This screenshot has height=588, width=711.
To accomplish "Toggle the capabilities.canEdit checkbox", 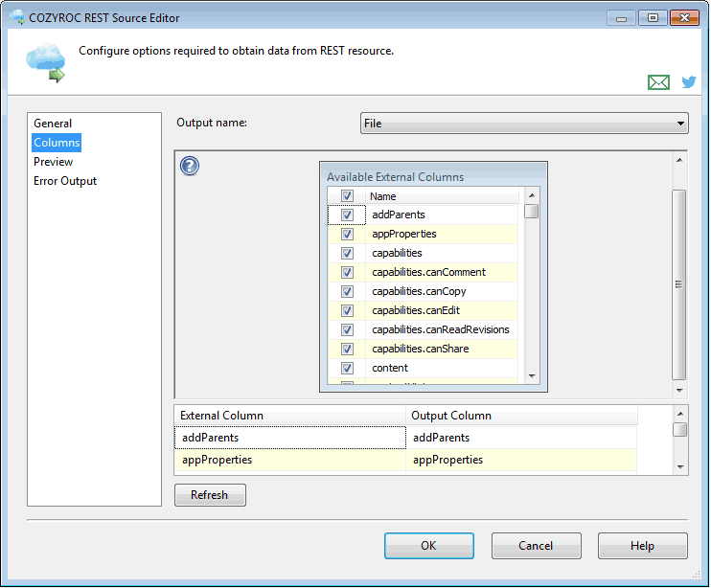I will tap(347, 311).
